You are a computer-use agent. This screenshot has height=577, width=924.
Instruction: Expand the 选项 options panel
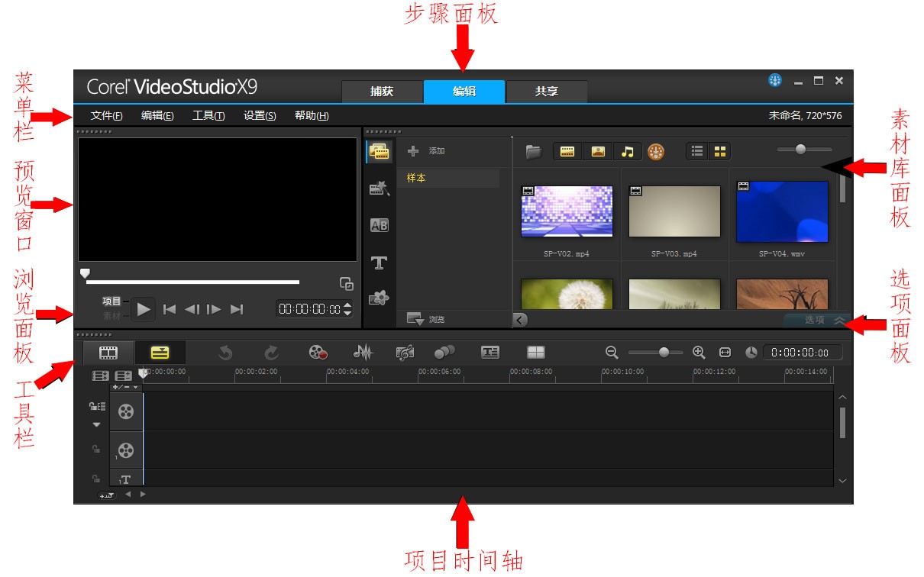click(x=816, y=320)
